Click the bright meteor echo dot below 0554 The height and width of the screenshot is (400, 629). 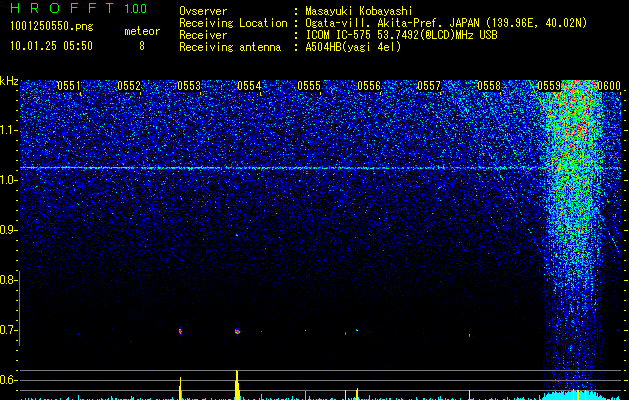point(237,331)
